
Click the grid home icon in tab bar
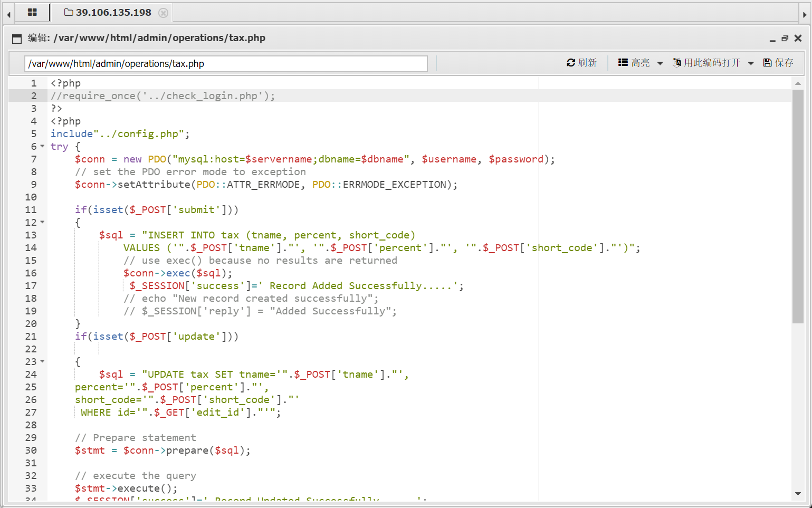tap(32, 12)
